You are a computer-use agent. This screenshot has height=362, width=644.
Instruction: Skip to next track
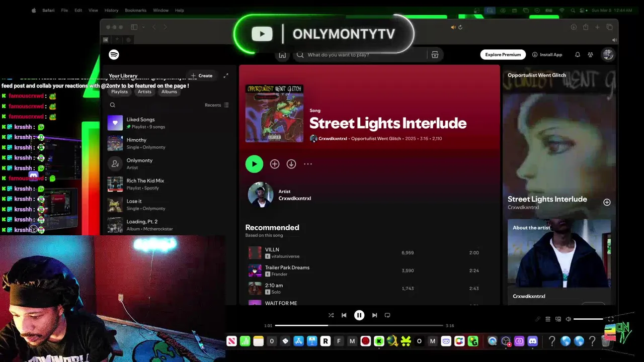[374, 315]
